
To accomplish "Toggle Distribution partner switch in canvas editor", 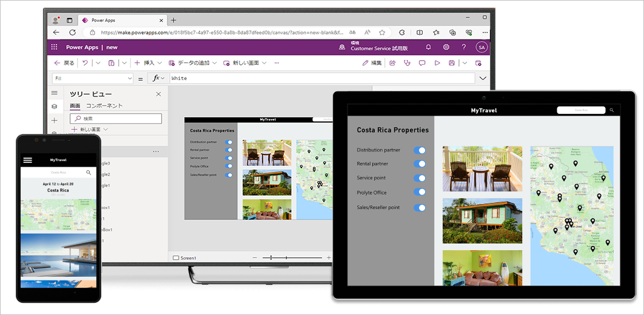I will pyautogui.click(x=229, y=142).
